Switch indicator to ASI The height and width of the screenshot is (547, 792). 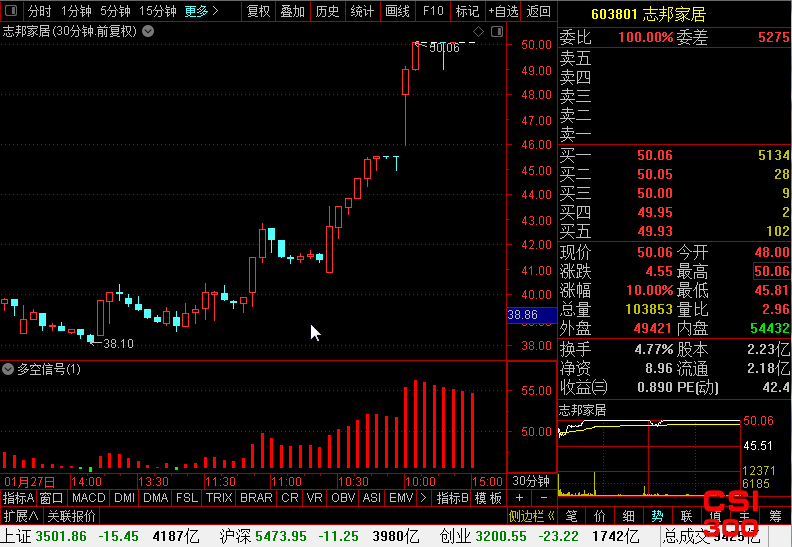(372, 498)
